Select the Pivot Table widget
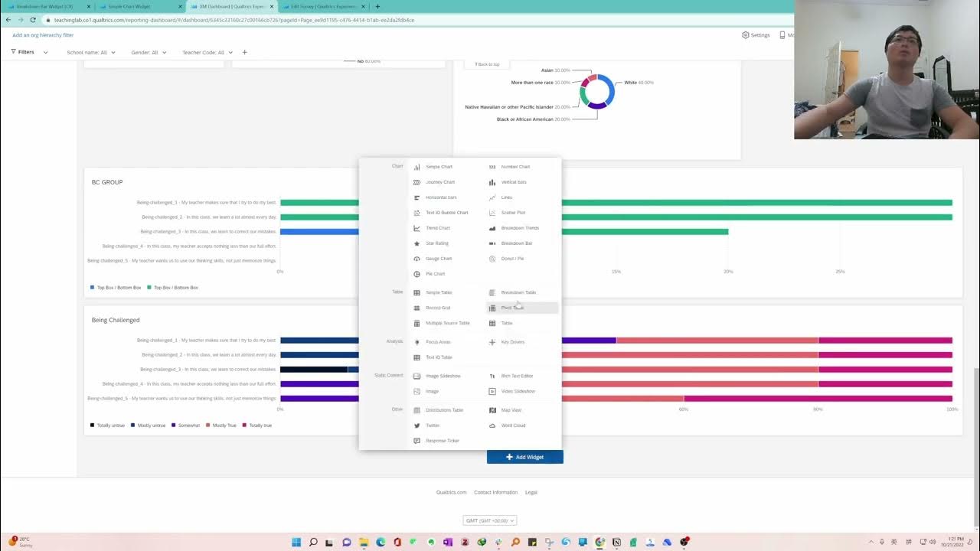The height and width of the screenshot is (551, 980). [522, 308]
